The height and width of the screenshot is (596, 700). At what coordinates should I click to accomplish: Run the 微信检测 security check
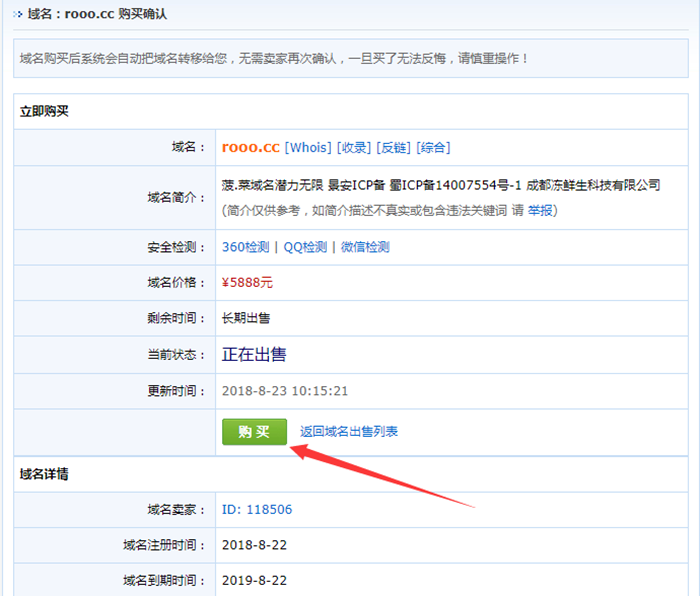365,247
